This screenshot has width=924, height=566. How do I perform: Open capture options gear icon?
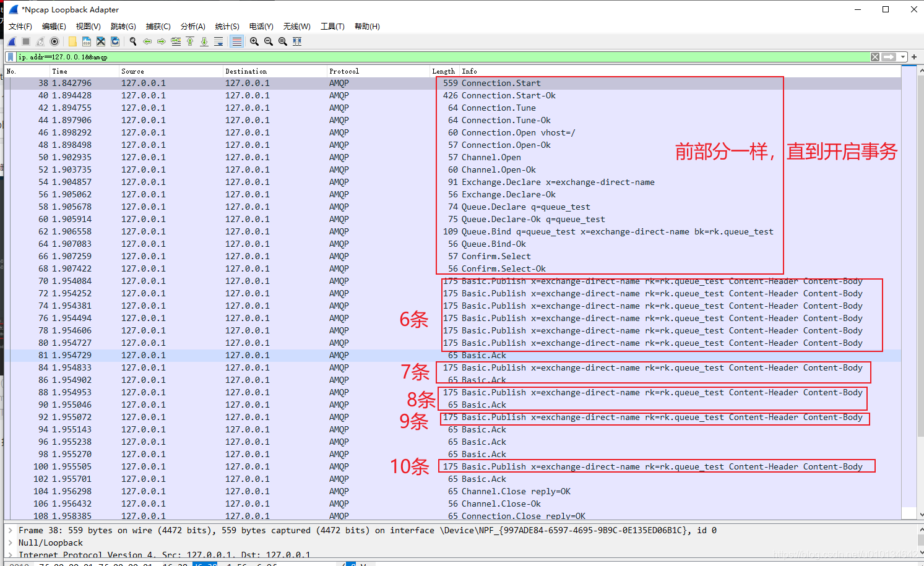(54, 41)
